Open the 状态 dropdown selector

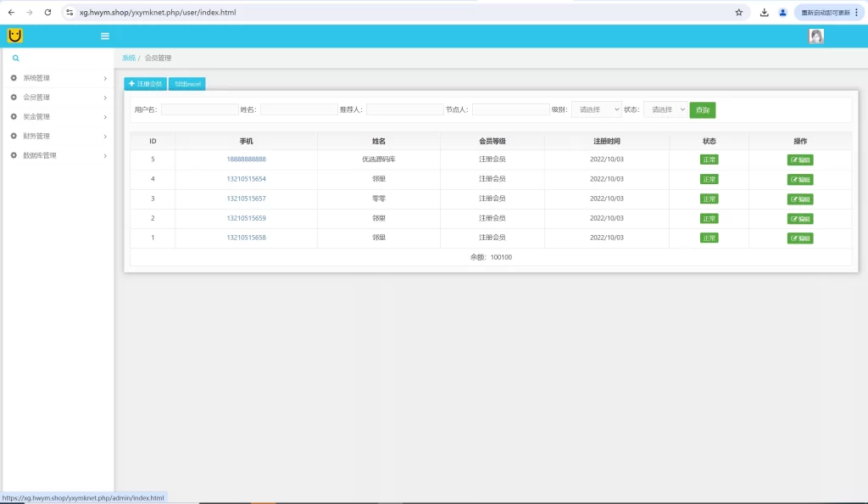[665, 109]
